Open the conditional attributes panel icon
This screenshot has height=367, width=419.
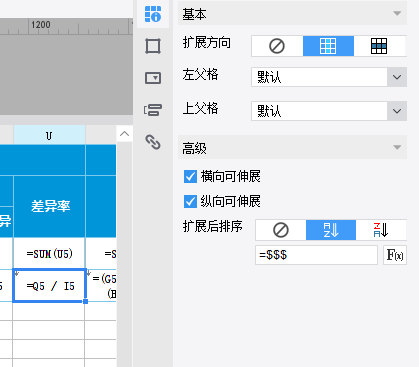coord(153,110)
